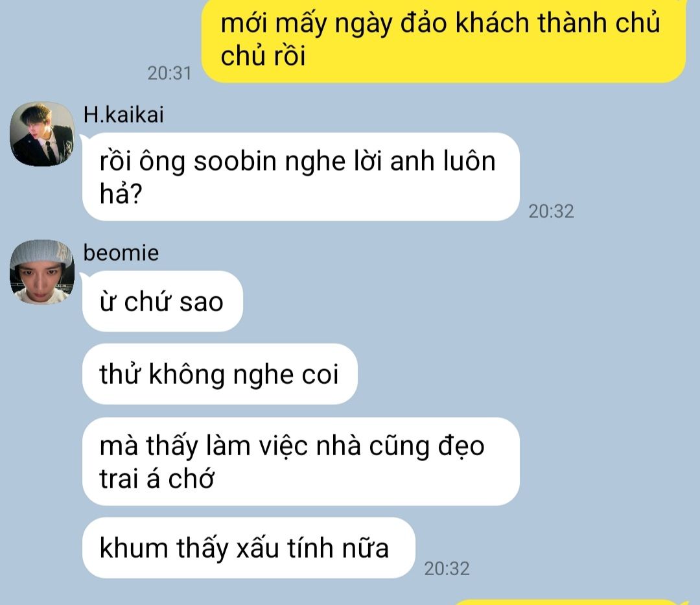Click the word 'thử' in beomie's bubble

tap(117, 374)
